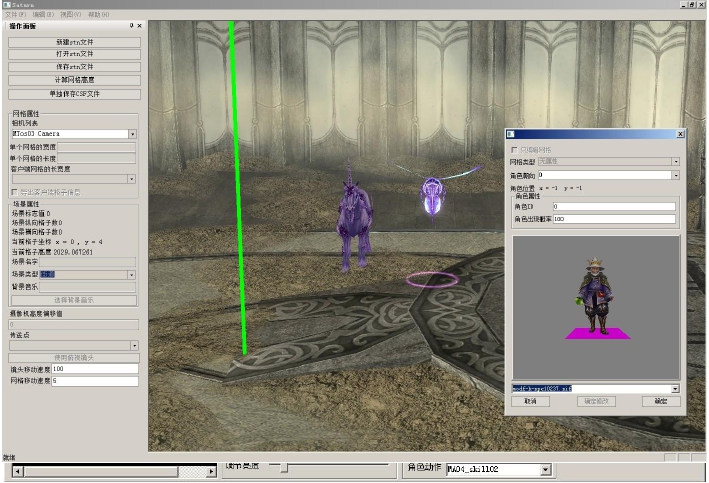709x483 pixels.
Task: Click the 计算网格高度 button
Action: 74,80
